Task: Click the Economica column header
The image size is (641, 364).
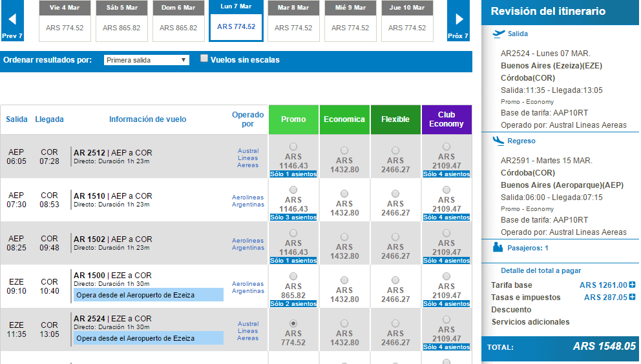Action: point(344,119)
